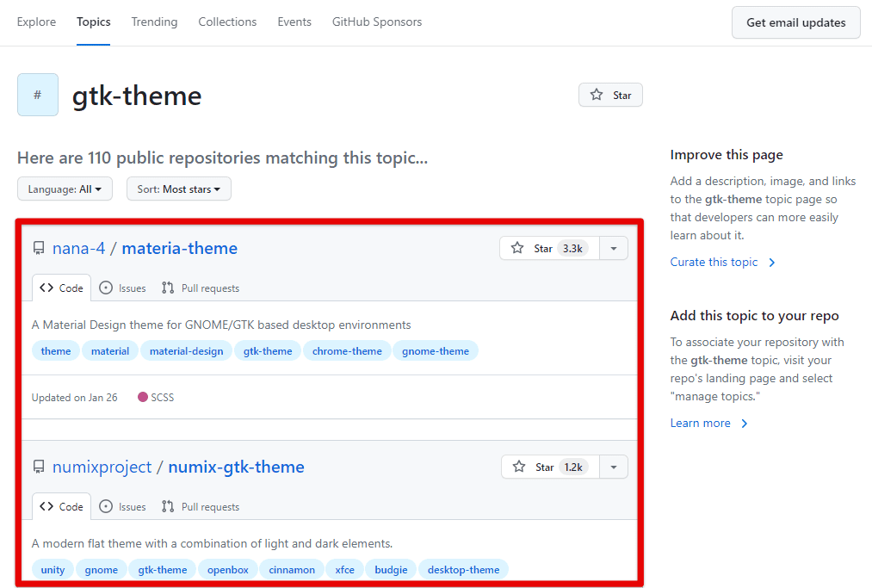Click the SCSS language color dot
Screen dimensions: 872x588
point(143,397)
